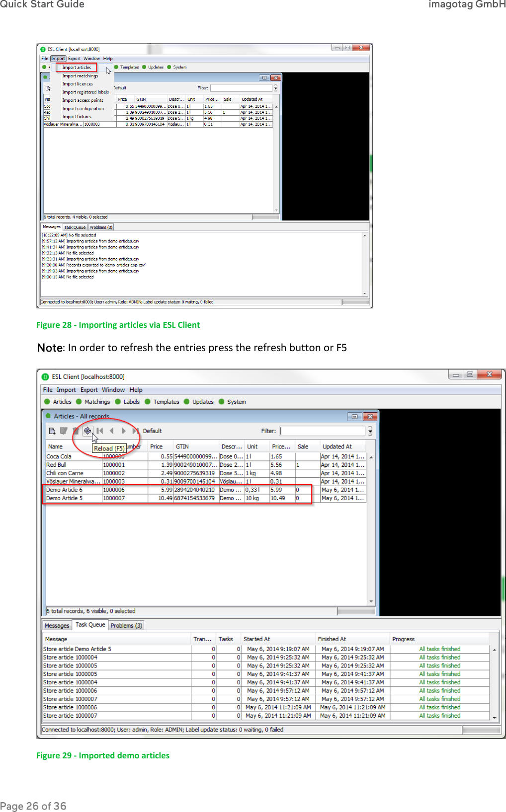This screenshot has width=506, height=812.
Task: Click scroll-down arrow of lower Articles table scrollbar
Action: (x=371, y=601)
